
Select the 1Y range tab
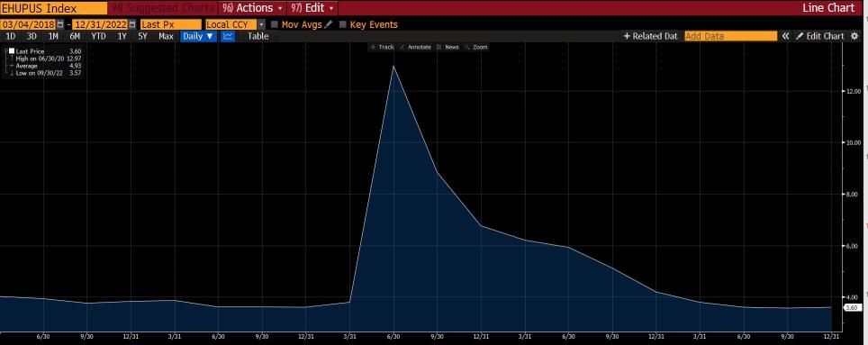(x=122, y=36)
